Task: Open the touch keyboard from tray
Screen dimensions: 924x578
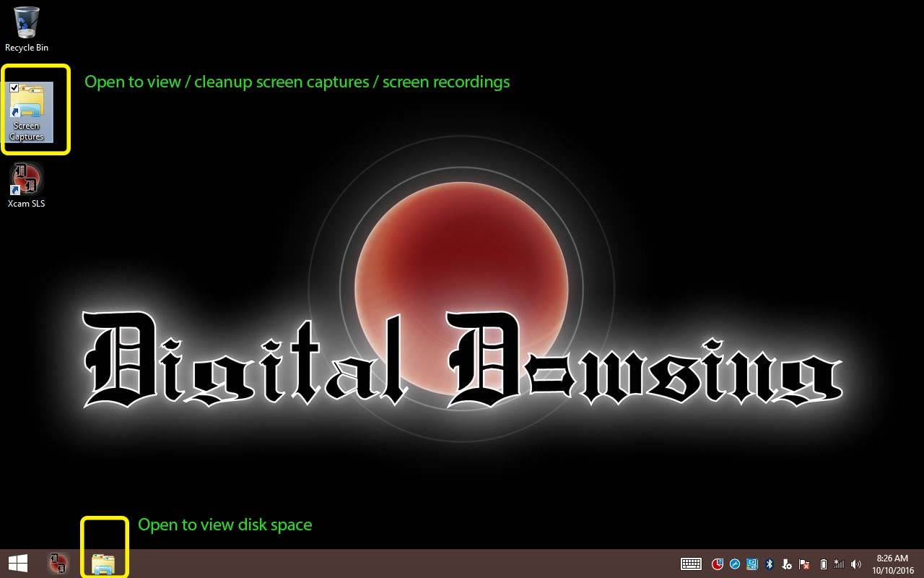Action: [691, 564]
